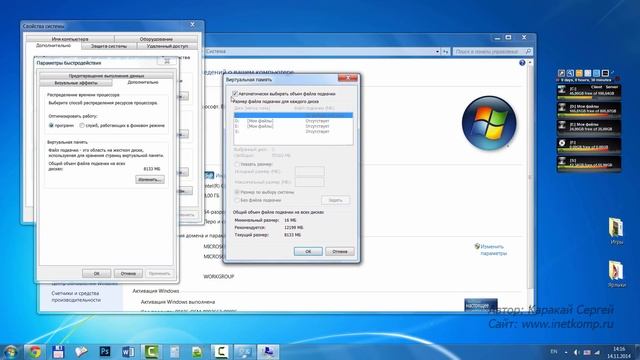Click the Control Panel search field
Screen dimensions: 640x360
pyautogui.click(x=492, y=51)
